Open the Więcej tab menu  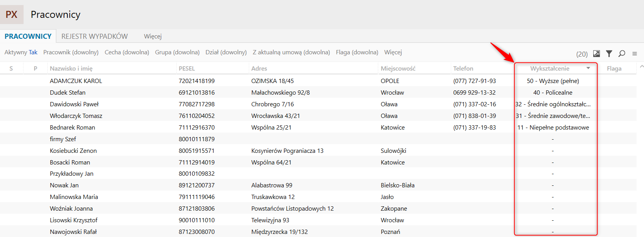[153, 36]
